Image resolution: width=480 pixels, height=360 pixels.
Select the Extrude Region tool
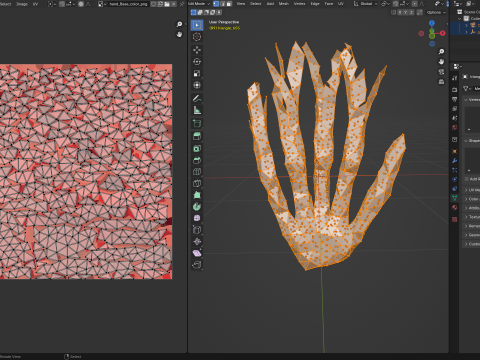(197, 136)
